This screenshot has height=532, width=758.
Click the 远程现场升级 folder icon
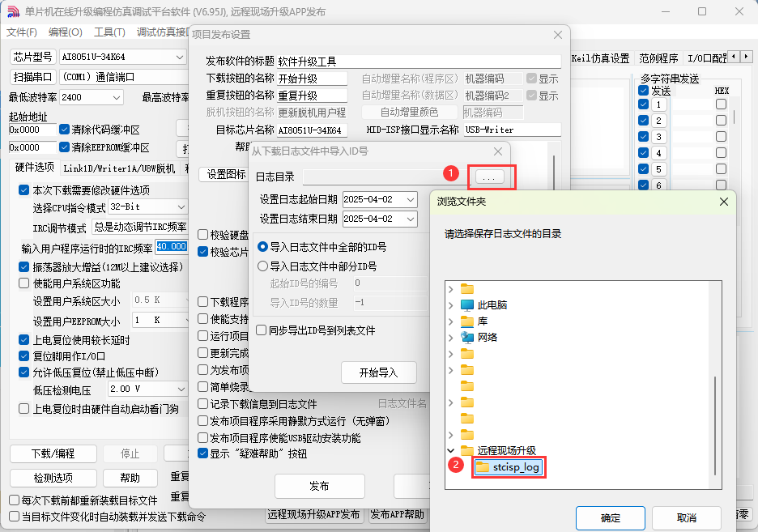[467, 450]
